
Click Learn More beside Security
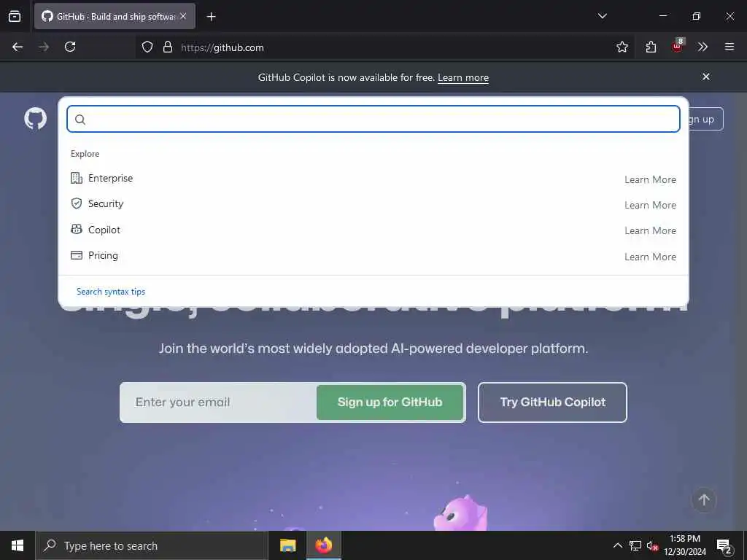point(650,205)
